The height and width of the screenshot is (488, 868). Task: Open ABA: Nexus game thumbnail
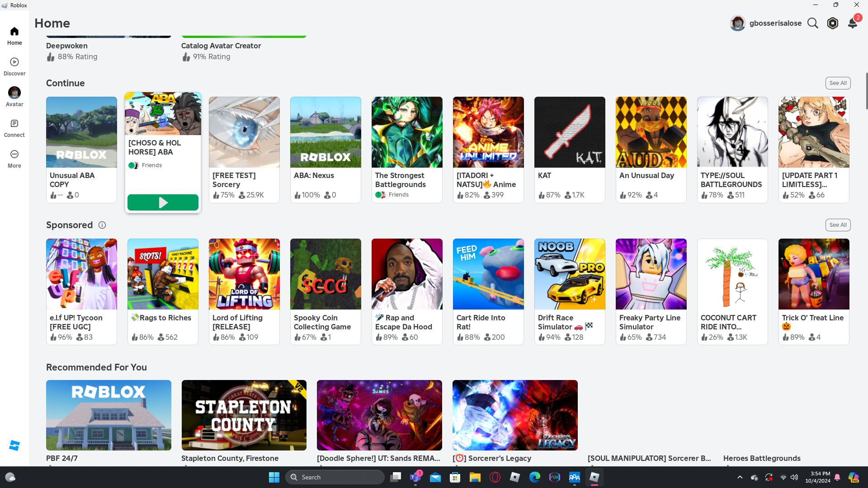click(x=325, y=132)
